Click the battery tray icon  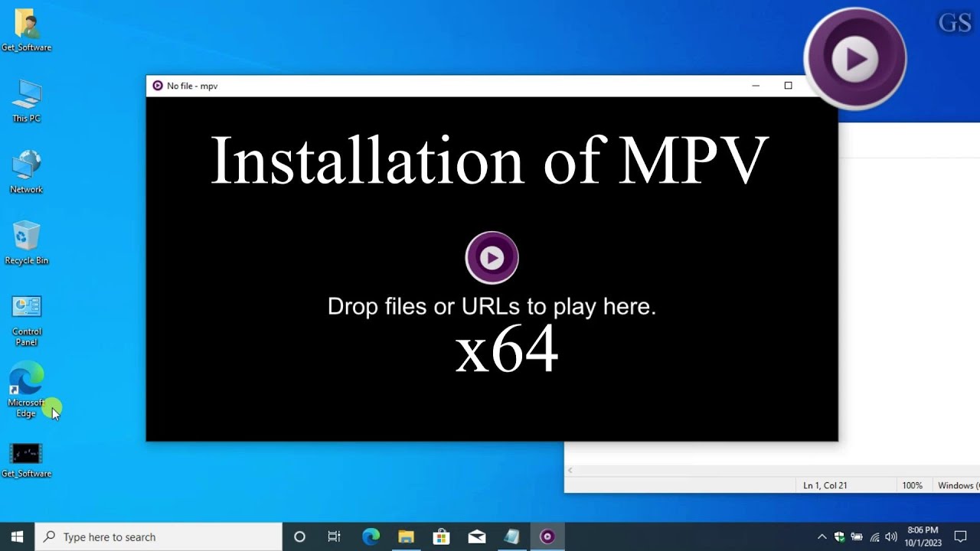pos(857,536)
